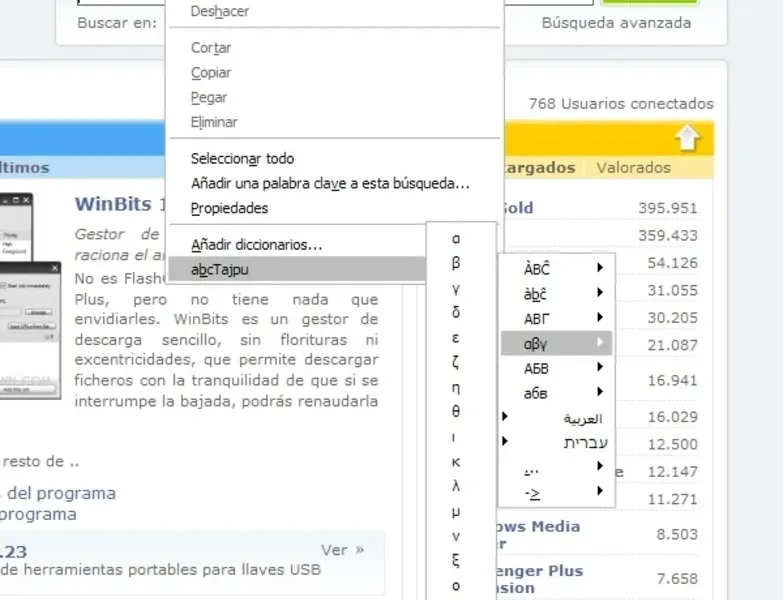Screen dimensions: 783x600
Task: Click the download count 7.658
Action: (677, 579)
